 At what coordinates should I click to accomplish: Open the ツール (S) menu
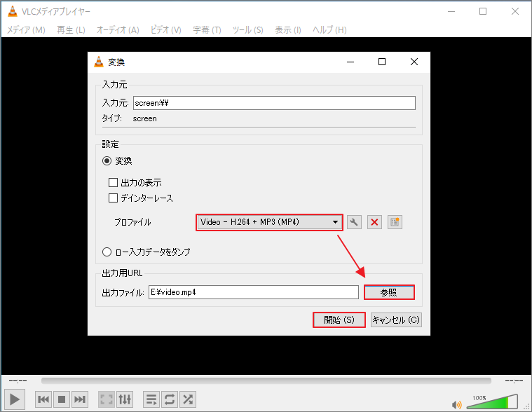click(247, 30)
